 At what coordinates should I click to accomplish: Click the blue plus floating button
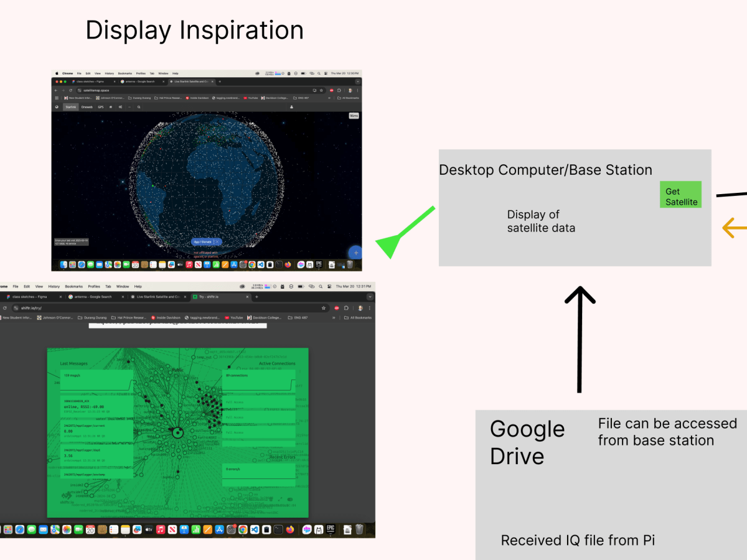(355, 253)
